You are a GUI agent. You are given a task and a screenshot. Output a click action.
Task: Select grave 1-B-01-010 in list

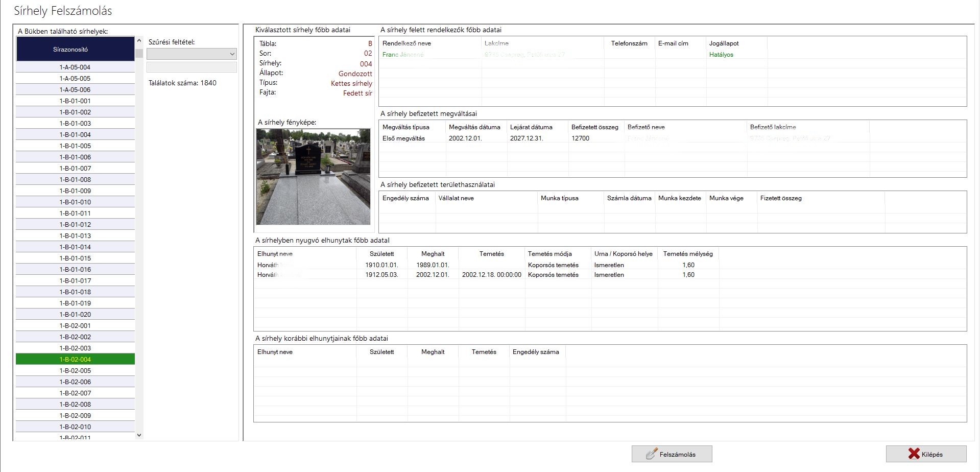pos(75,202)
